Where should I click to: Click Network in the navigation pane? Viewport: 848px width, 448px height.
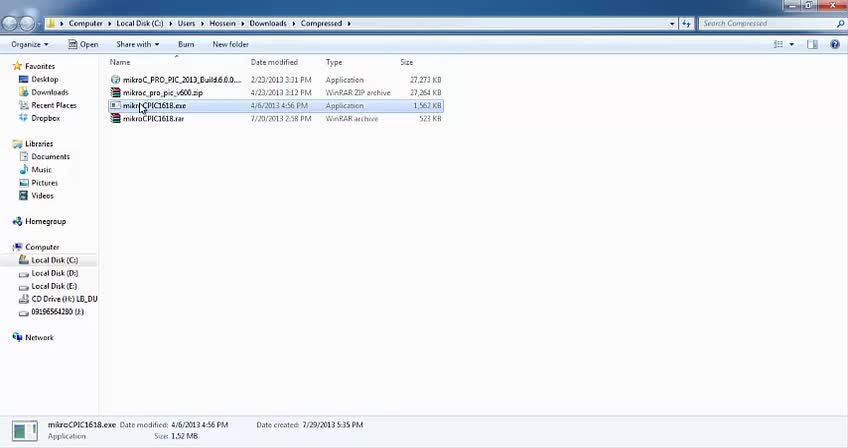click(39, 337)
